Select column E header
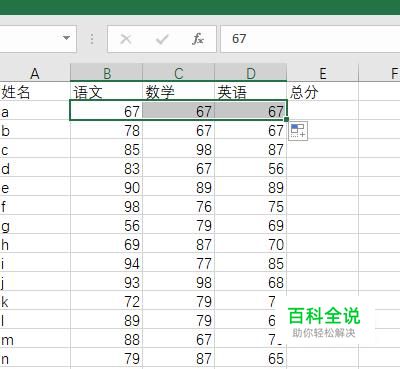 coord(323,73)
